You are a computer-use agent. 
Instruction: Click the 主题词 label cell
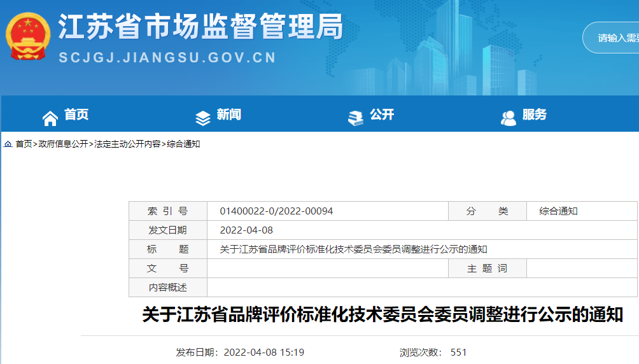pyautogui.click(x=488, y=268)
